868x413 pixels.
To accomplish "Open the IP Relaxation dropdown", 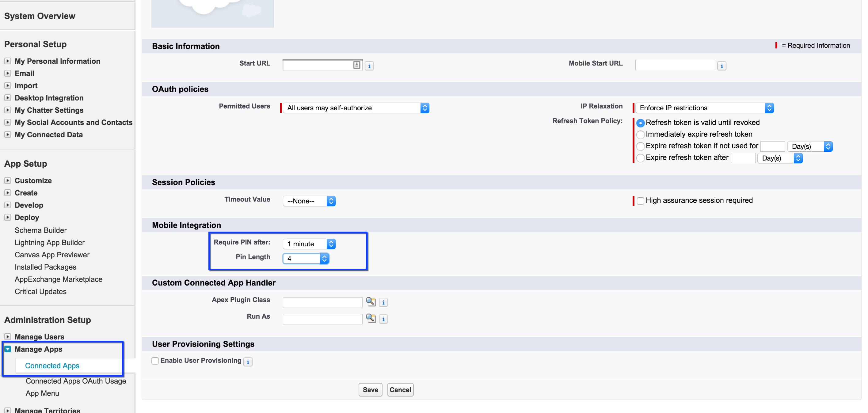I will tap(705, 108).
